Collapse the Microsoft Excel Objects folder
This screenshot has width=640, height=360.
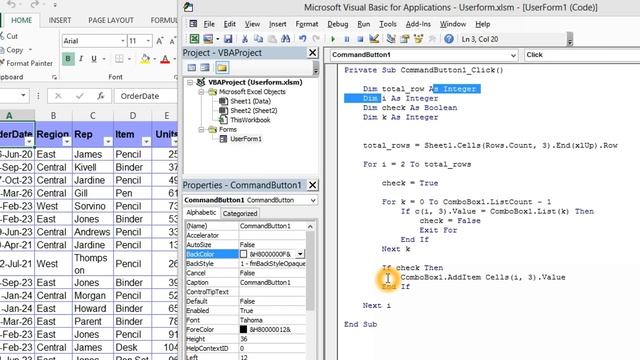[201, 92]
